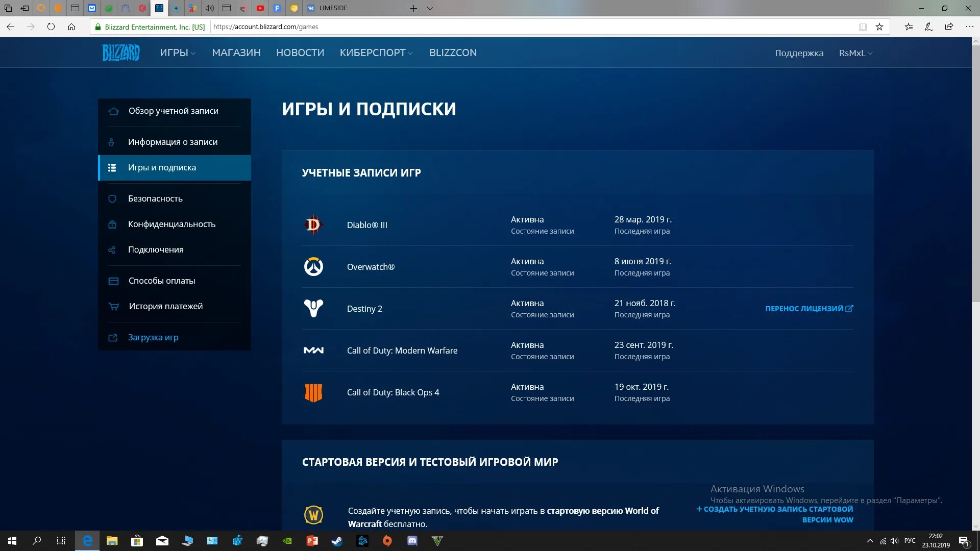Expand the ИГРЫ dropdown menu
The image size is (980, 551).
click(x=178, y=53)
